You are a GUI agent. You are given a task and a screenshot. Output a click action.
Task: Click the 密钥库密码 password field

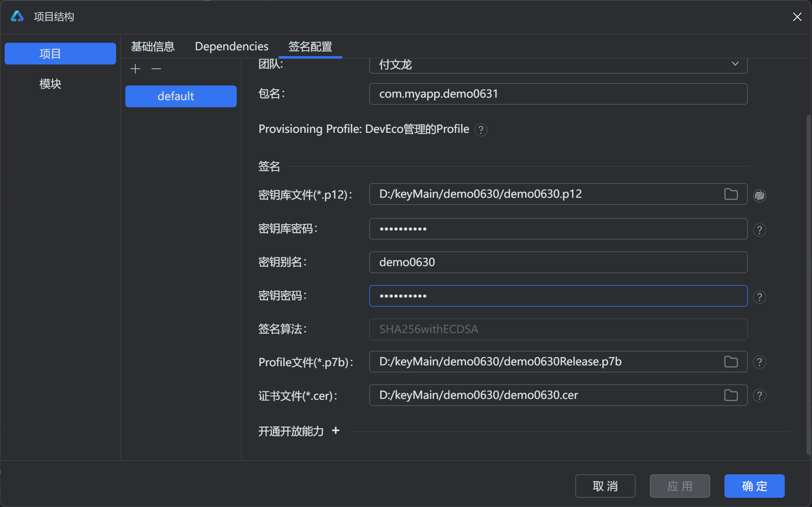click(558, 229)
